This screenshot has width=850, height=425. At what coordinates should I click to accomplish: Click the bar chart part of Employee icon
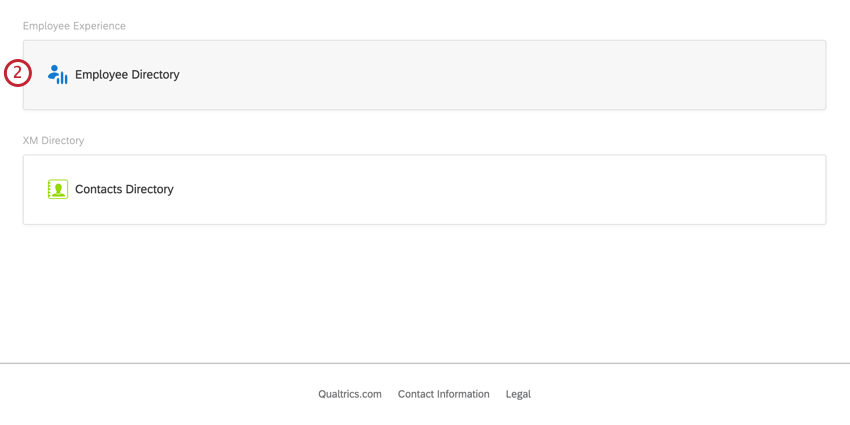pos(62,78)
